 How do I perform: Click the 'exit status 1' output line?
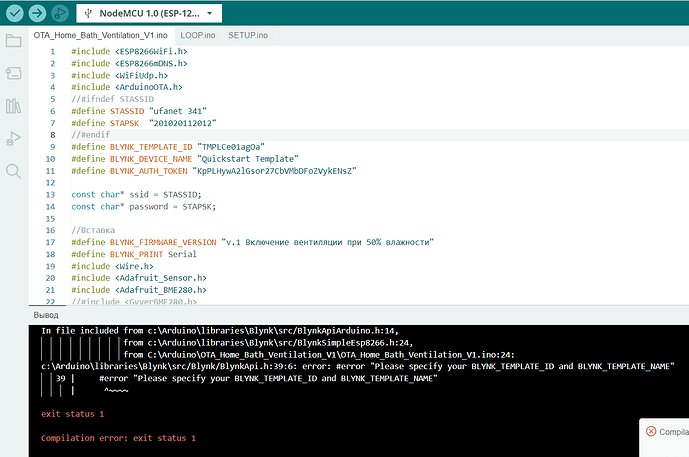pos(73,414)
